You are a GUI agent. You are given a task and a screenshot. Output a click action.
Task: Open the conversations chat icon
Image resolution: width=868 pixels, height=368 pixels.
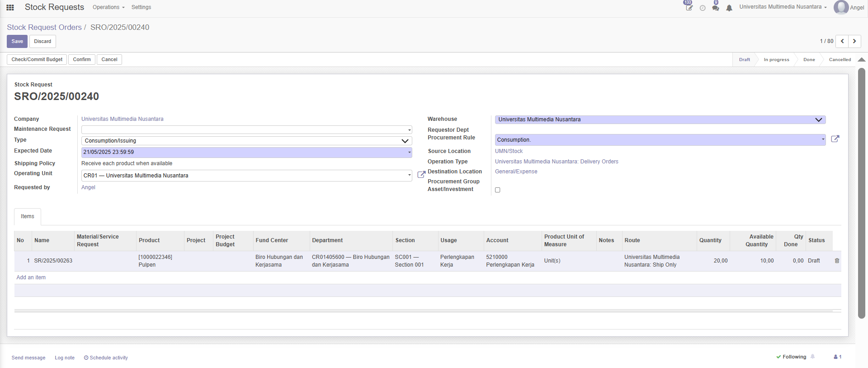click(716, 8)
